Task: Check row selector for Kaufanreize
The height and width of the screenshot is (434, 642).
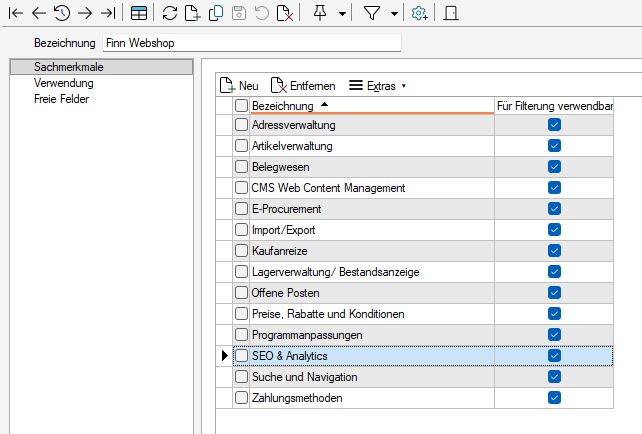Action: tap(242, 251)
